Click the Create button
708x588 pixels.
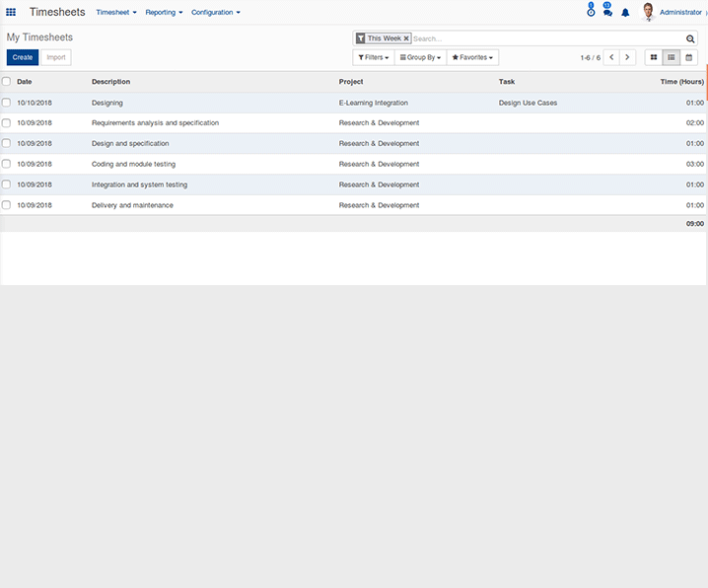[23, 57]
